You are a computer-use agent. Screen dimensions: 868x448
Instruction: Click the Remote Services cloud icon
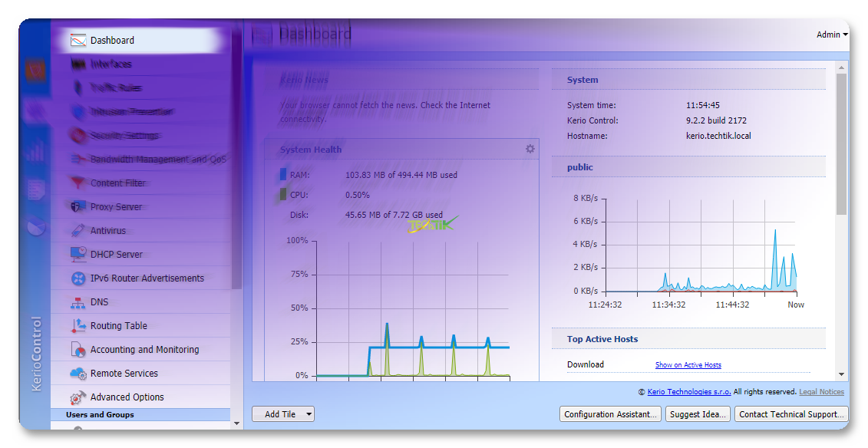pyautogui.click(x=78, y=374)
